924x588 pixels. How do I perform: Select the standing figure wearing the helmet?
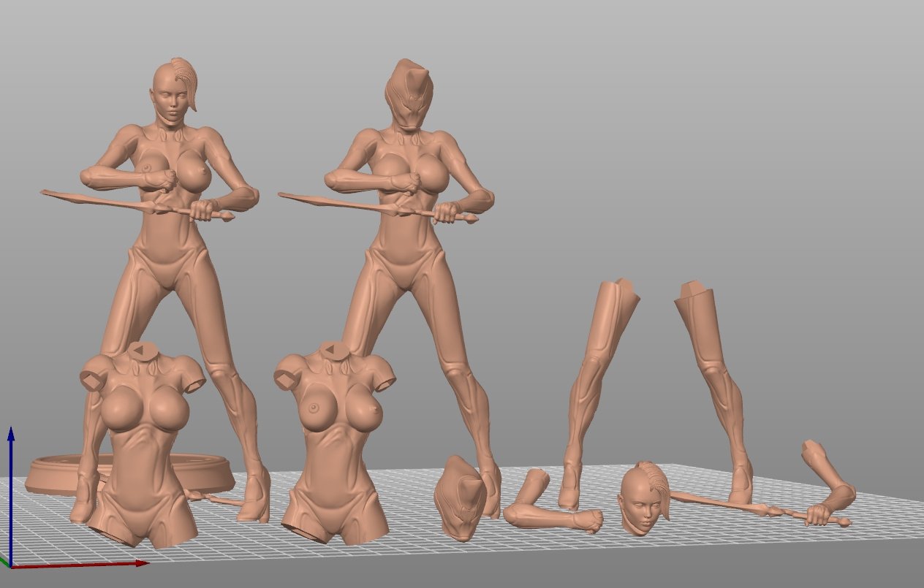point(406,248)
